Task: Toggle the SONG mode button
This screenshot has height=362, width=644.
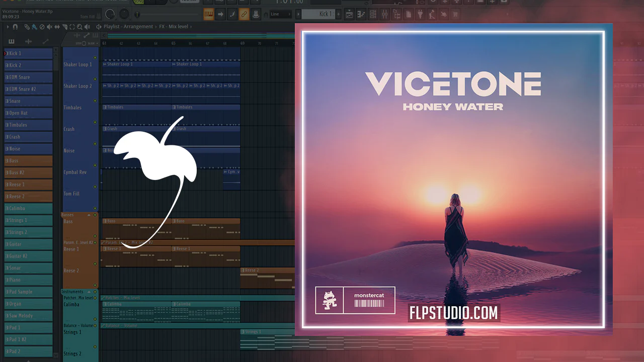Action: [139, 3]
